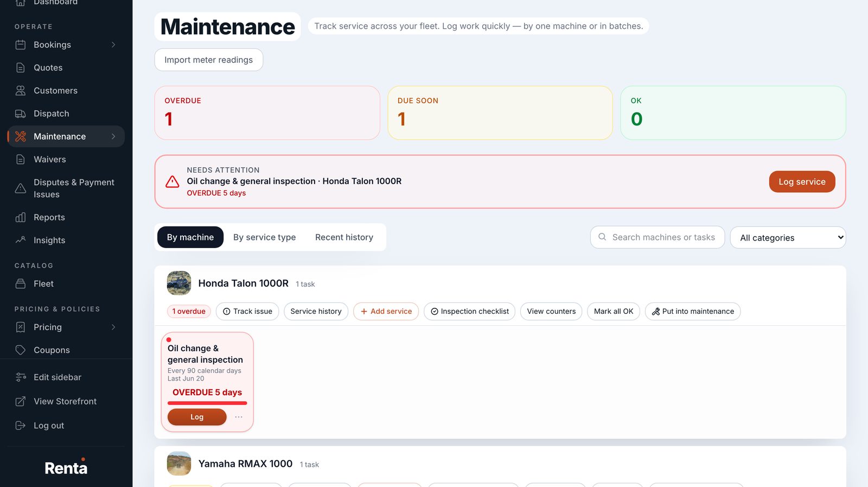Click the View Storefront link
868x487 pixels.
[x=66, y=401]
